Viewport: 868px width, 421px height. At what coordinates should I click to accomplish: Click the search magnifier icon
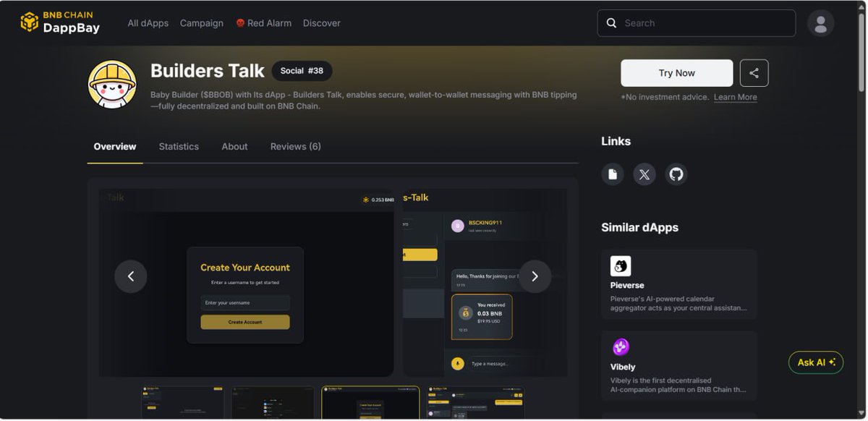click(x=611, y=23)
